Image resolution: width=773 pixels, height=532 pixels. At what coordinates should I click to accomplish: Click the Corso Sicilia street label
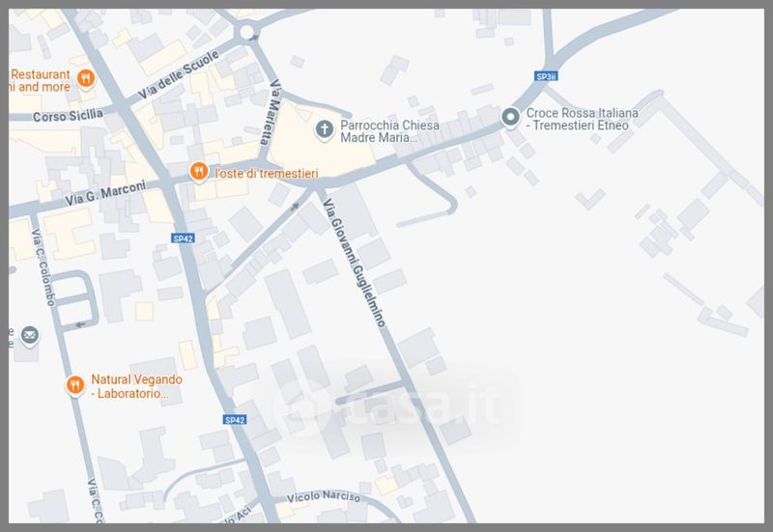tap(68, 116)
